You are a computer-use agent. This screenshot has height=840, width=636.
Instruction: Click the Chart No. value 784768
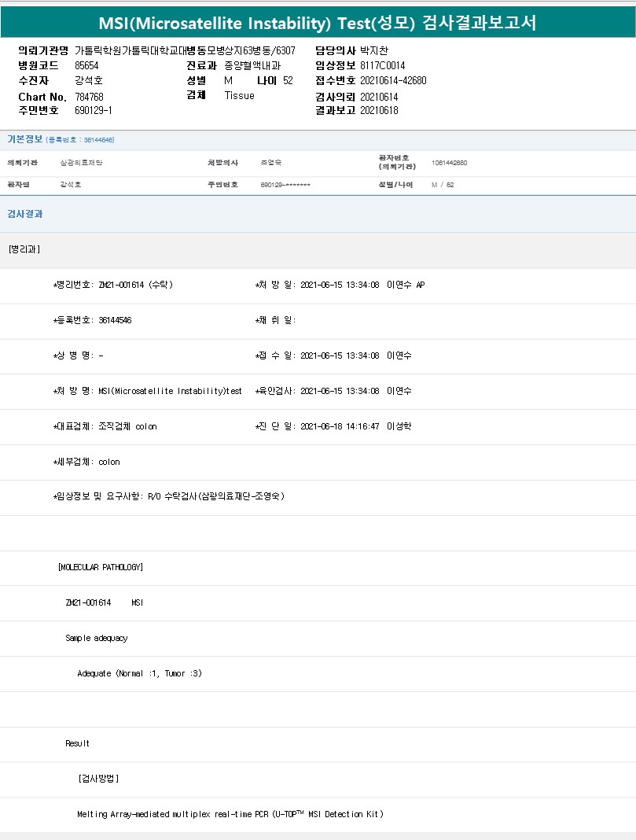click(x=89, y=97)
